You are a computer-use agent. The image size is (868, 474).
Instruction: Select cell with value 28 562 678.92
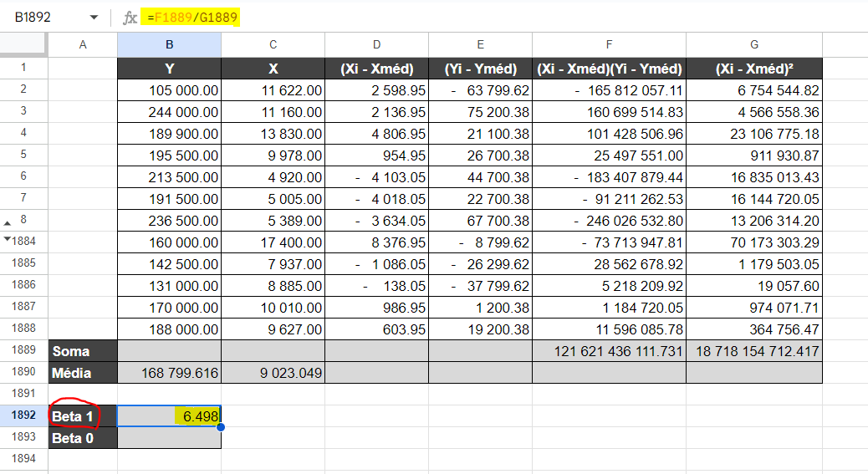point(609,264)
